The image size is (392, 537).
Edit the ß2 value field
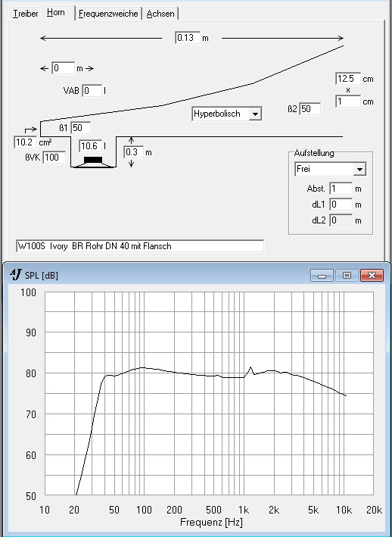pyautogui.click(x=310, y=109)
